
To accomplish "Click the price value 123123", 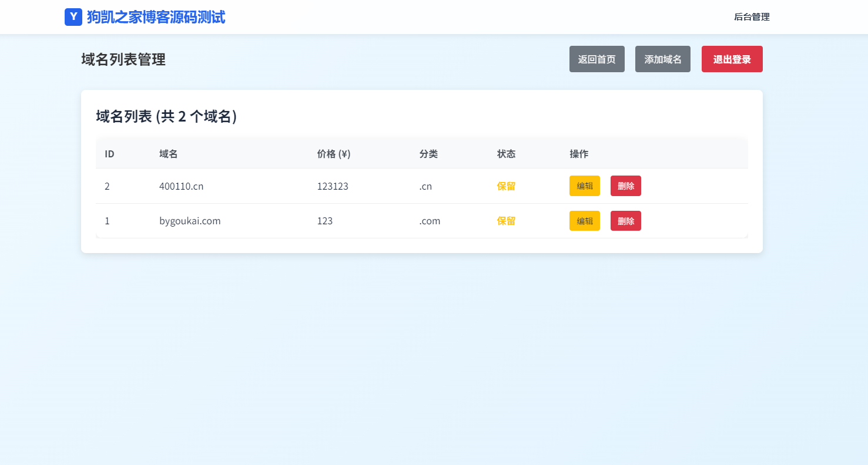I will coord(333,186).
